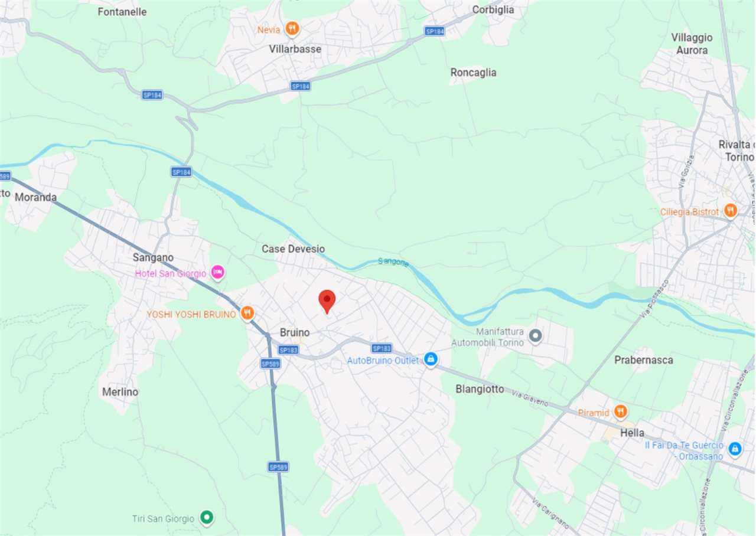
Task: Select the Tiri San Giorgio green marker
Action: tap(206, 518)
